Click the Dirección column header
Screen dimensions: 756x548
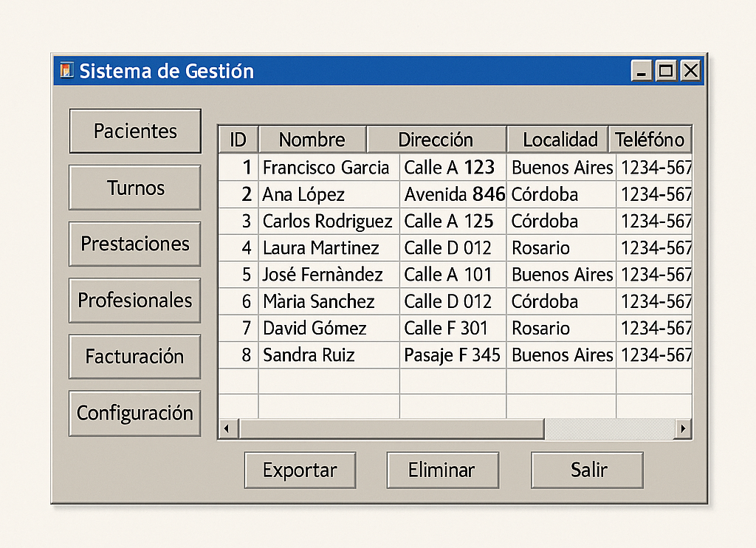point(436,140)
